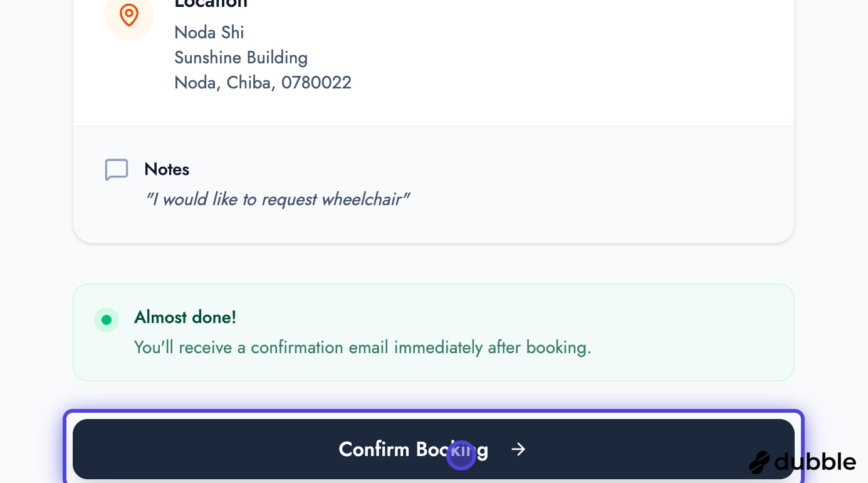This screenshot has height=483, width=868.
Task: Click the postal code 0780022 text
Action: click(316, 83)
